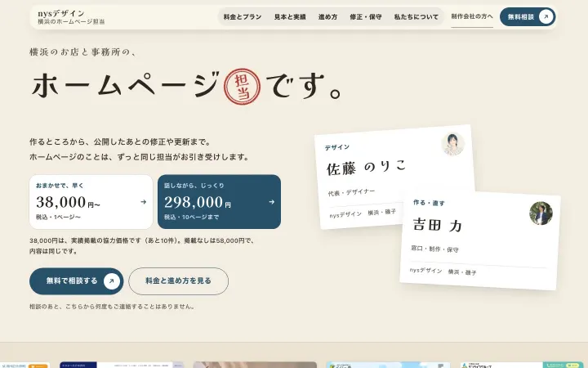Click the name 吉田 力 on card

tap(437, 225)
